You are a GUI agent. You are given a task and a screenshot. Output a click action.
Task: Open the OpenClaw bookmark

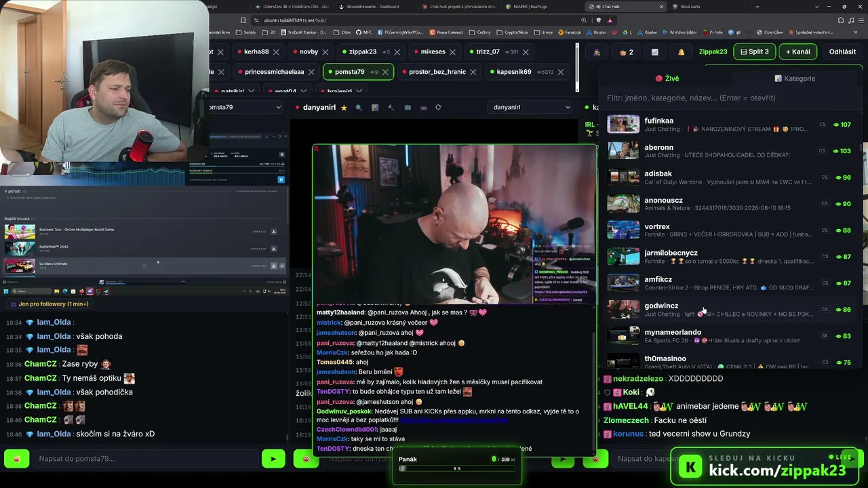(770, 32)
